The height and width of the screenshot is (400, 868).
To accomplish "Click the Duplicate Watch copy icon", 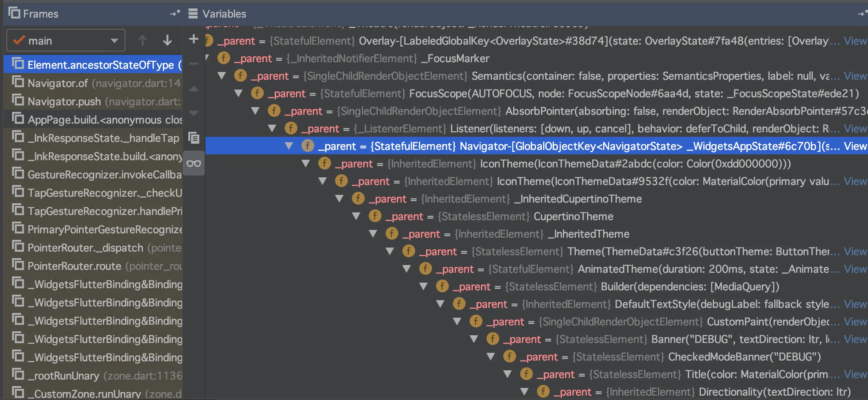I will 193,138.
